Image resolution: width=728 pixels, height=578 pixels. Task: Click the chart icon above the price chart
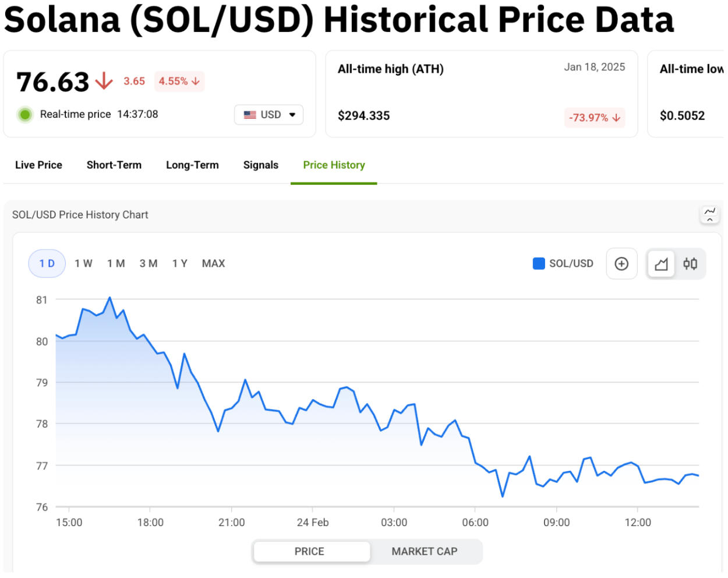click(709, 211)
